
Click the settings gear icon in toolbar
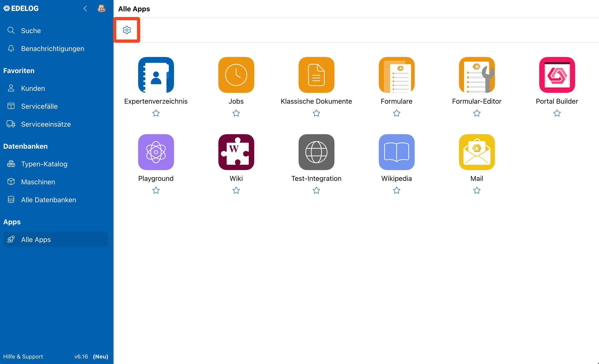[x=127, y=30]
